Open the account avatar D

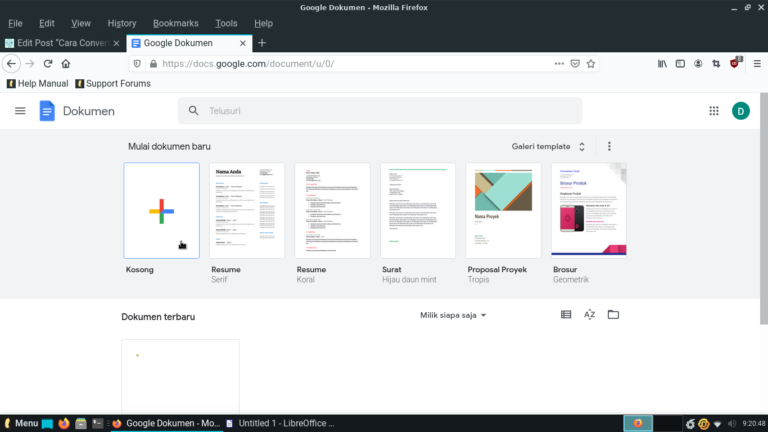point(741,111)
